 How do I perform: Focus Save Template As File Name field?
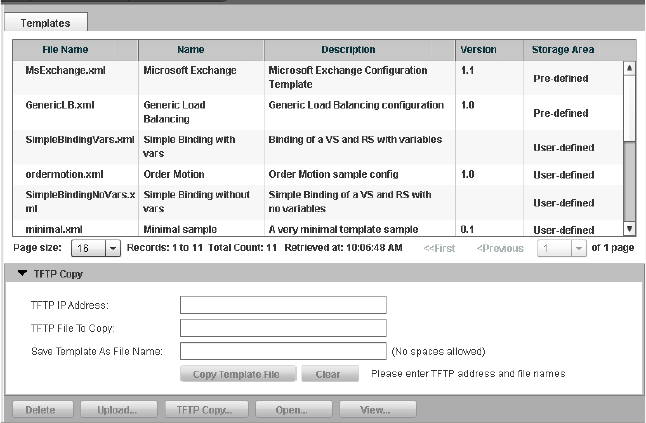tap(283, 351)
